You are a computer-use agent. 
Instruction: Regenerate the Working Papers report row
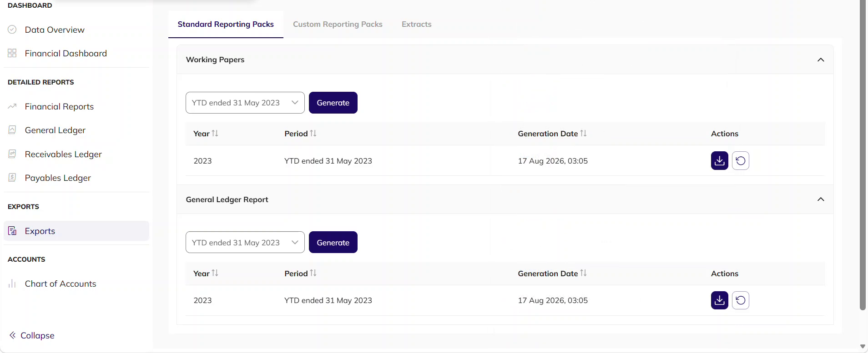click(740, 160)
